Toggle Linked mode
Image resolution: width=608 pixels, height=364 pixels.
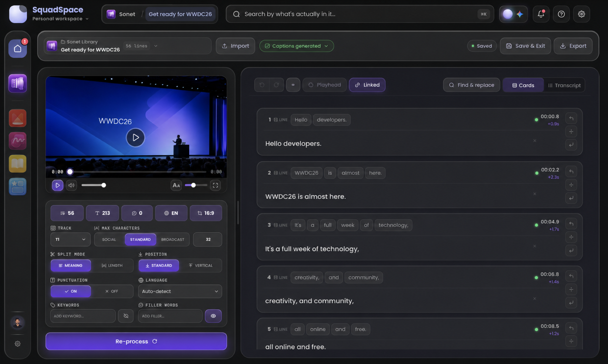(367, 85)
